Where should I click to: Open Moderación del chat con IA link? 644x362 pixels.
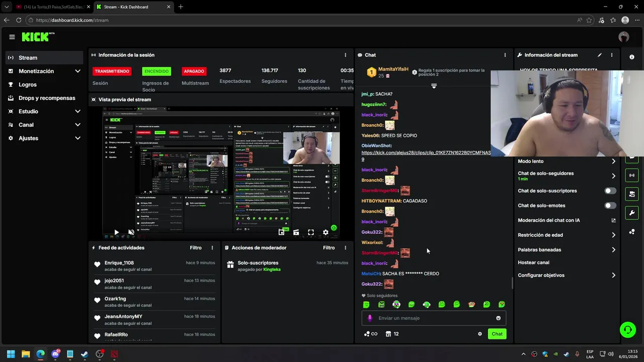coord(567,220)
